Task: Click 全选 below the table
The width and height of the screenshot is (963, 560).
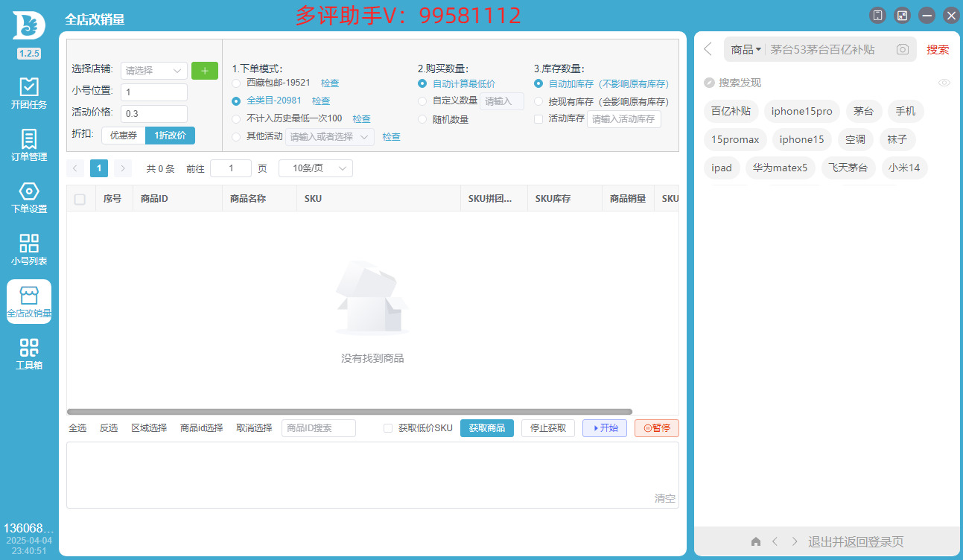Action: [77, 428]
